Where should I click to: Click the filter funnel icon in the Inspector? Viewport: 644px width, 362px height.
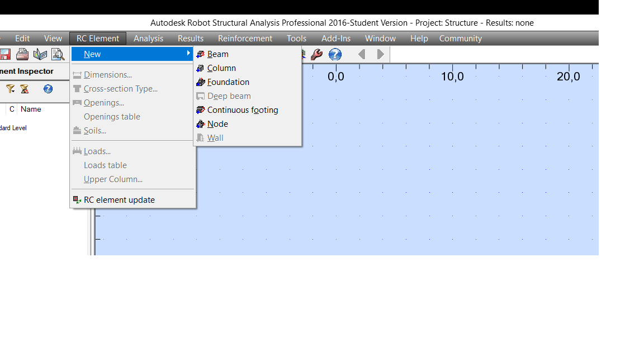[10, 89]
